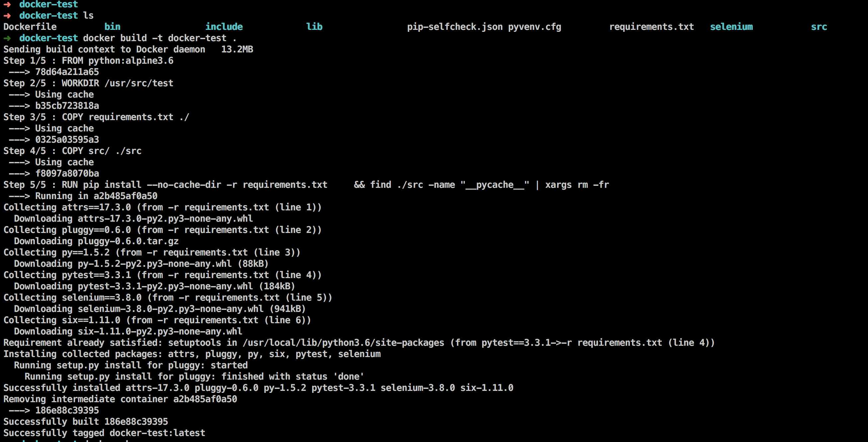Click 'pip-selfcheck.json' in the file listing
This screenshot has height=442, width=868.
pyautogui.click(x=455, y=27)
